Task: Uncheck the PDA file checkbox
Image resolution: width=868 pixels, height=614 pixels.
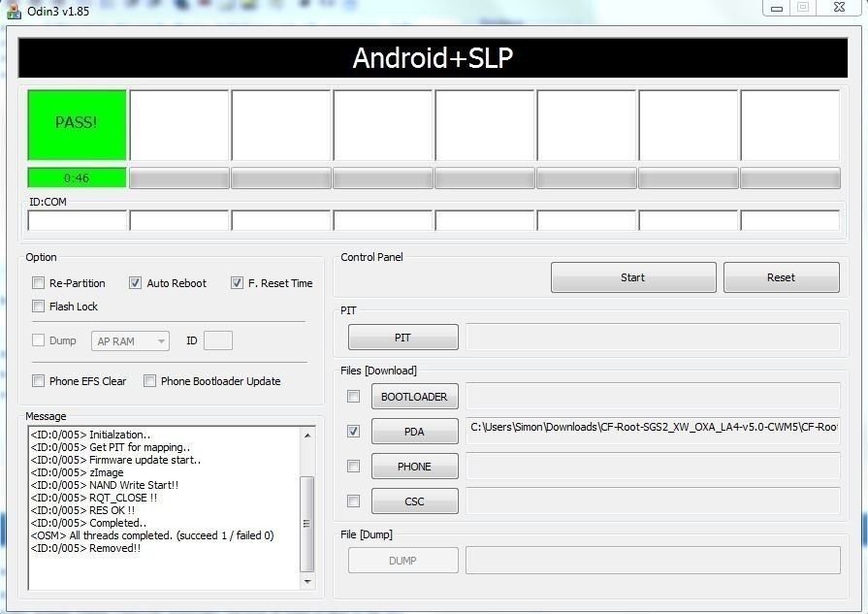Action: pyautogui.click(x=353, y=431)
